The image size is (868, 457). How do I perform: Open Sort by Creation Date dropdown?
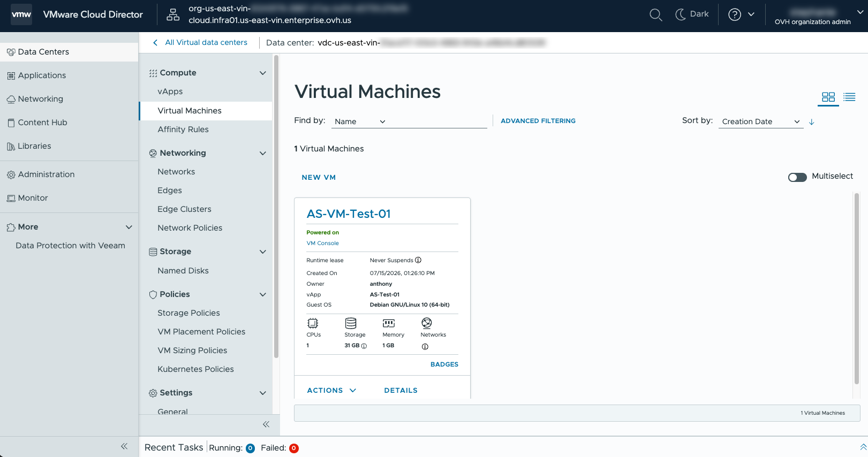tap(760, 121)
